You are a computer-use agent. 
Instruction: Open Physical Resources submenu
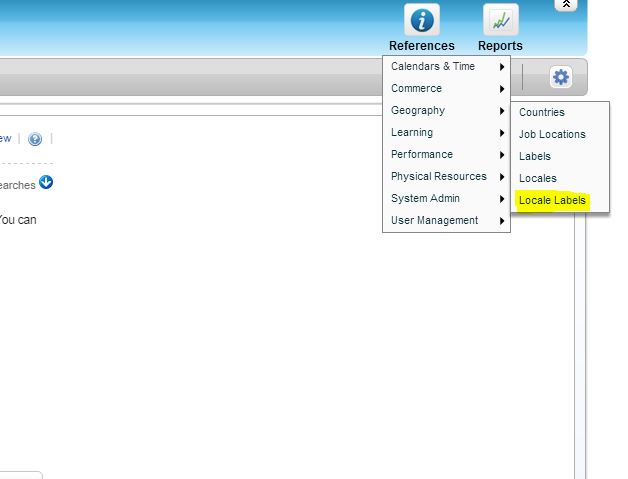tap(447, 177)
